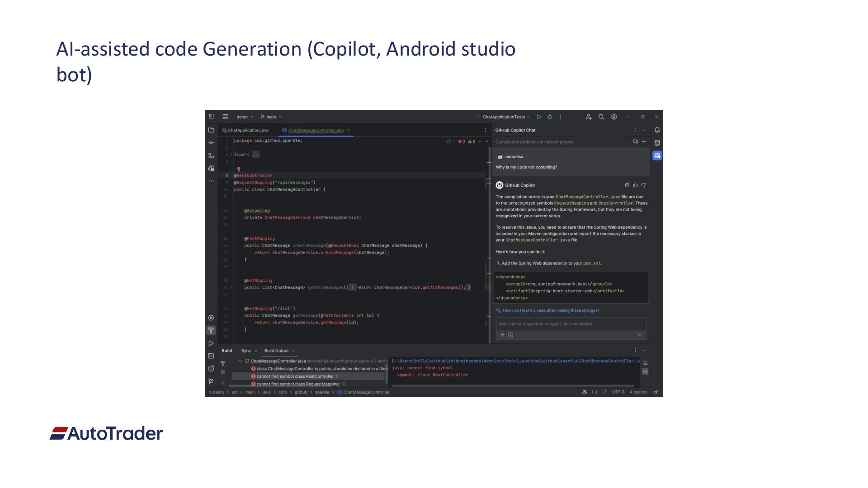Open the Run tool window

point(211,343)
